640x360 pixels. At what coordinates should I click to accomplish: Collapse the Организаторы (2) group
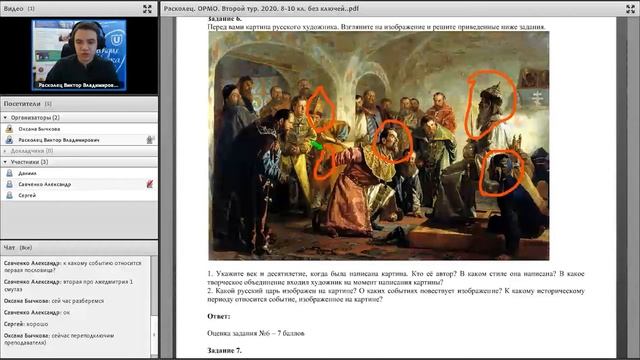pyautogui.click(x=5, y=118)
